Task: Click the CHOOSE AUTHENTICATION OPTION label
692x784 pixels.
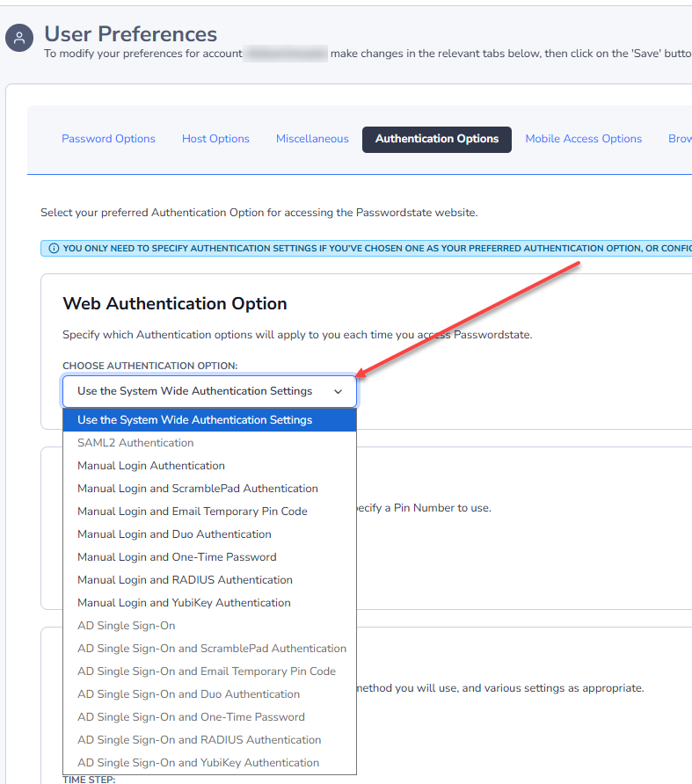Action: pos(150,366)
